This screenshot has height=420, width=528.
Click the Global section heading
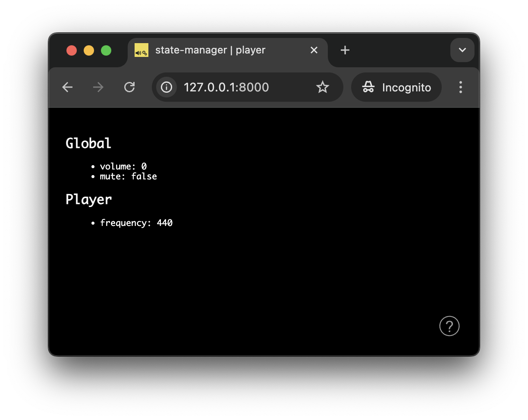88,143
